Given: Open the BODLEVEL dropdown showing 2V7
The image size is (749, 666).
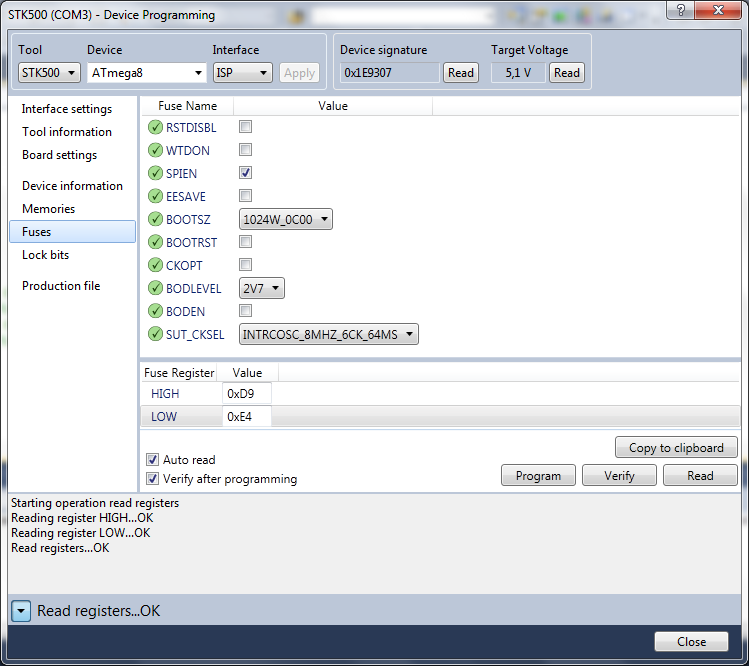Looking at the screenshot, I should tap(262, 288).
